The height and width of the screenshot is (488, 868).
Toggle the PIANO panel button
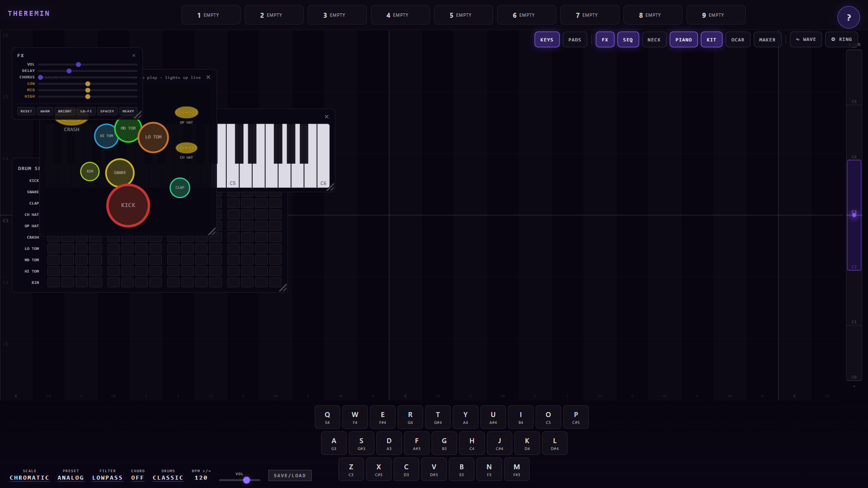[x=684, y=39]
